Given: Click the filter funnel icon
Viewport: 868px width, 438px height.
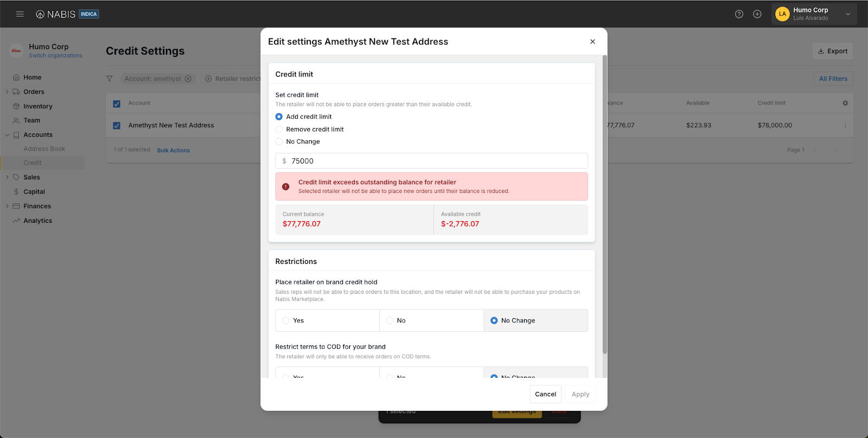Looking at the screenshot, I should pos(110,79).
